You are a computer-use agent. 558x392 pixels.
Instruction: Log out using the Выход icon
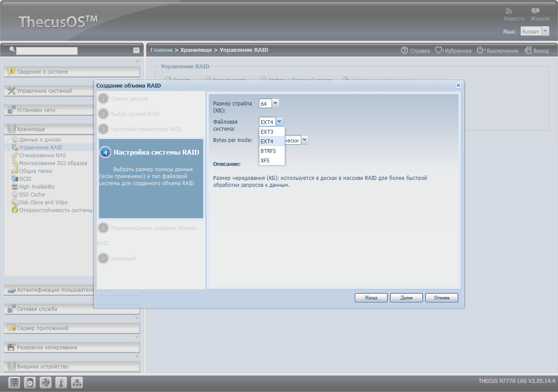[536, 51]
